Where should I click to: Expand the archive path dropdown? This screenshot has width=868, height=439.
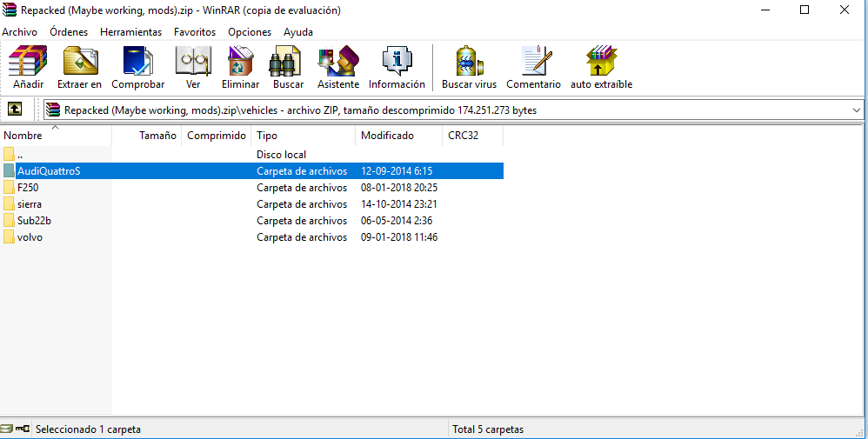pos(857,110)
